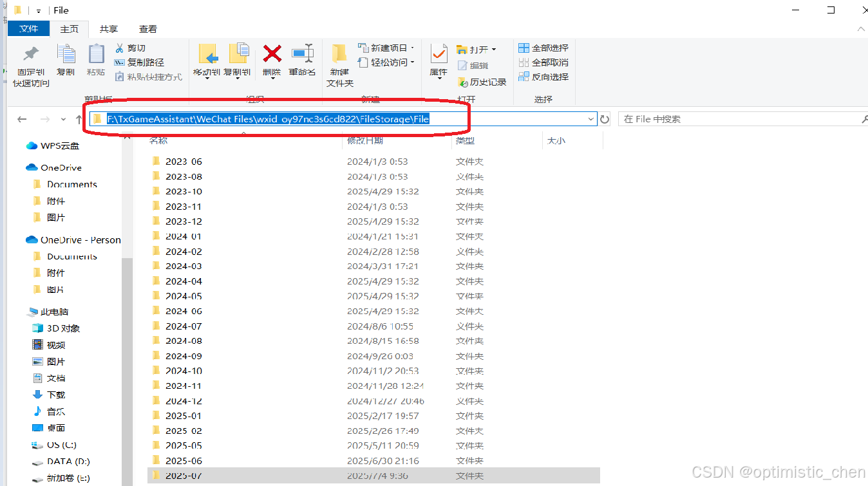Click the Copy (复制) ribbon icon
Viewport: 868px width, 486px height.
pyautogui.click(x=66, y=54)
